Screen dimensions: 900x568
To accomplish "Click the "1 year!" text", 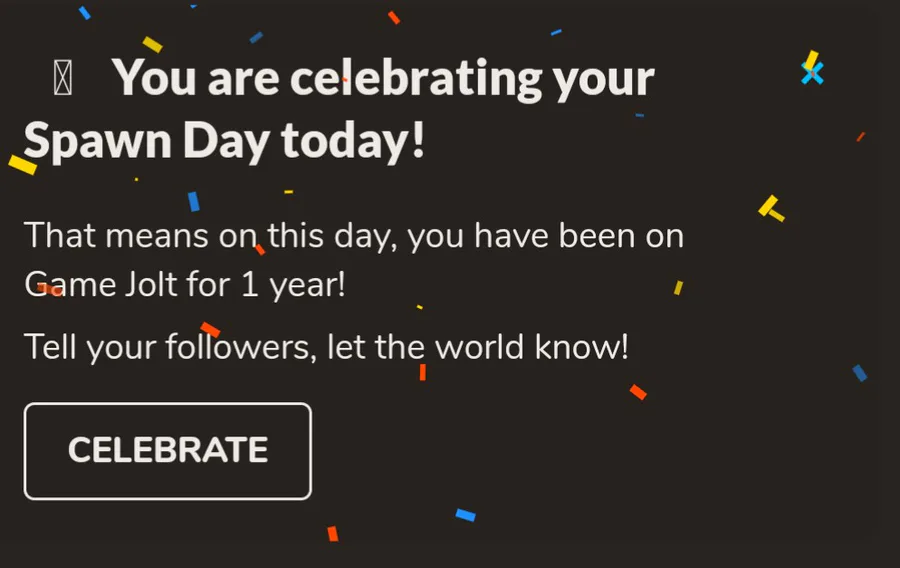I will [293, 285].
